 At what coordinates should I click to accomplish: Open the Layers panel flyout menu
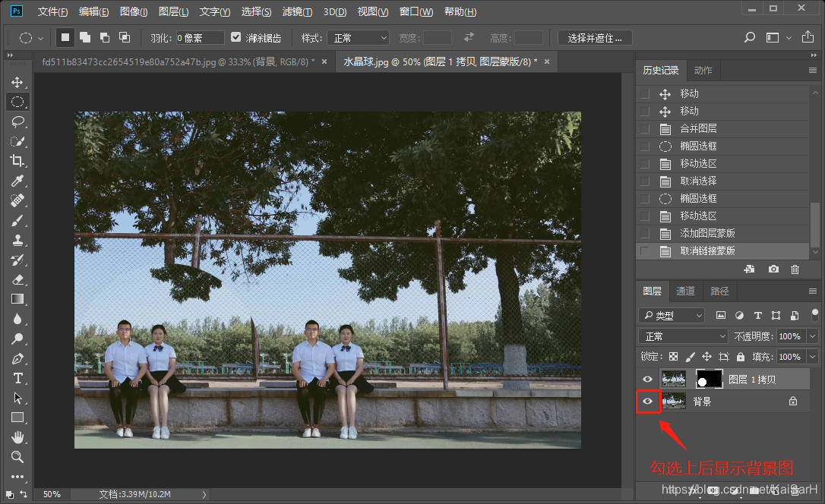pos(812,291)
